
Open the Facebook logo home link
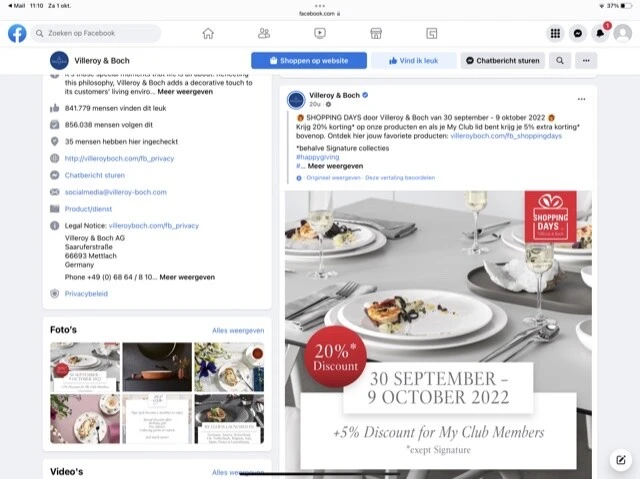pos(17,33)
